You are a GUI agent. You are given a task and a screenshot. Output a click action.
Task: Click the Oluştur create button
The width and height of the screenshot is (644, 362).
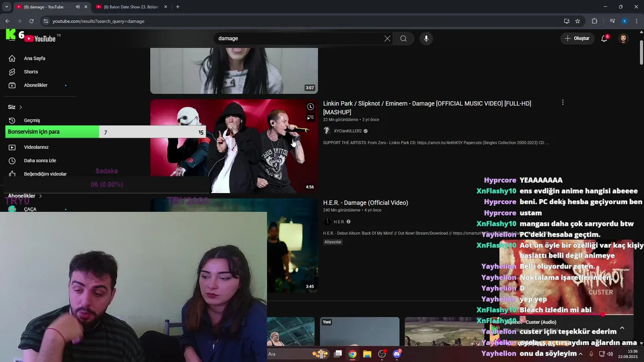pos(577,39)
